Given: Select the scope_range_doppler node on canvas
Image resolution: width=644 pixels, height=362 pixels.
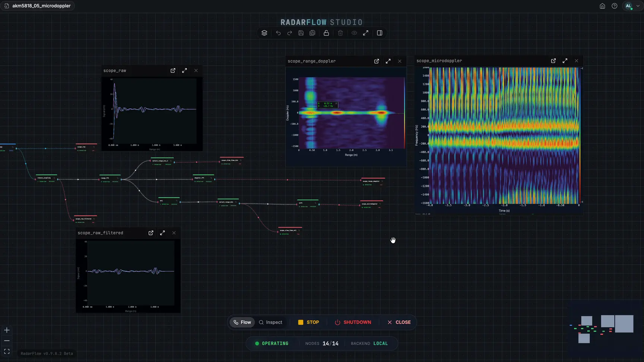Looking at the screenshot, I should pos(373,182).
